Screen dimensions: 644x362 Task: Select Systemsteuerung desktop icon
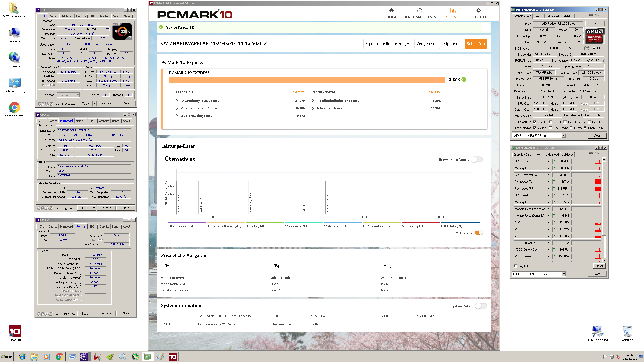pyautogui.click(x=14, y=85)
